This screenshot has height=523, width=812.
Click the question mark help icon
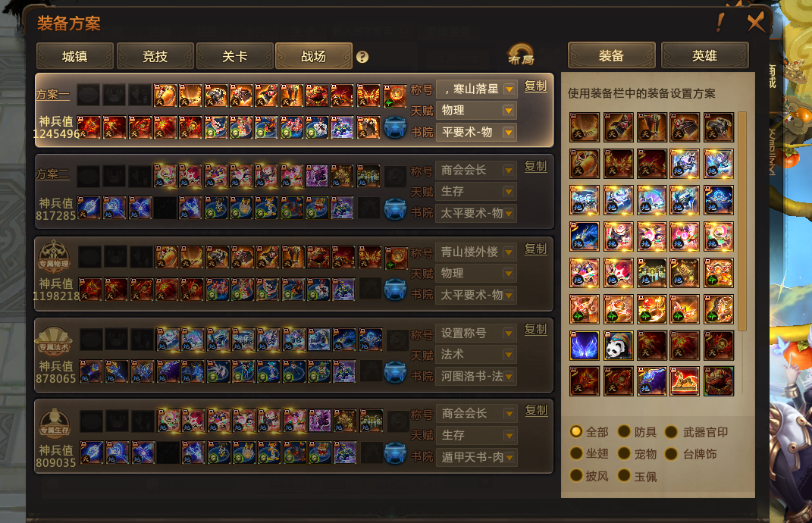click(362, 57)
